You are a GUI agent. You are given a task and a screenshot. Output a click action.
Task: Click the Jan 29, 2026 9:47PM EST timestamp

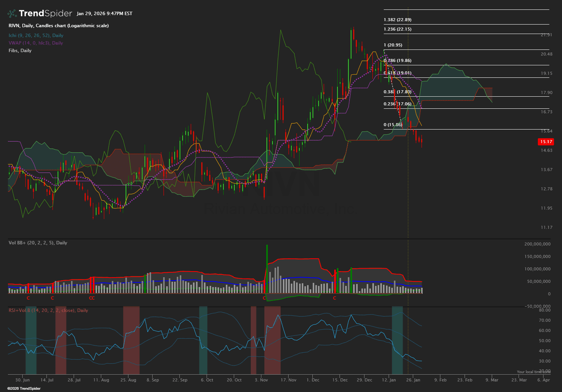[104, 14]
